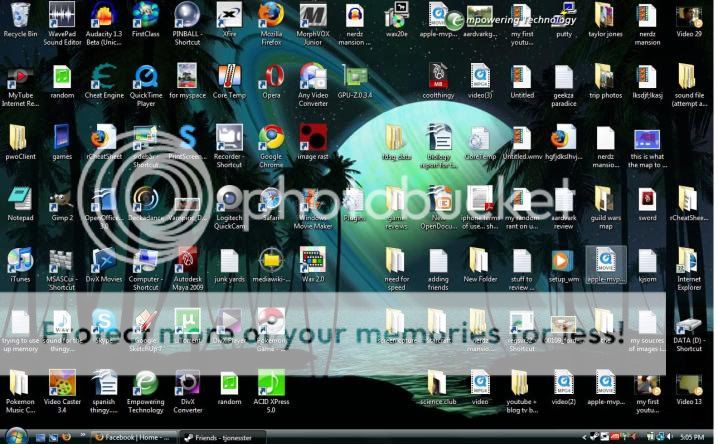Open the Recycle Bin icon
This screenshot has height=444, width=718.
[20, 16]
